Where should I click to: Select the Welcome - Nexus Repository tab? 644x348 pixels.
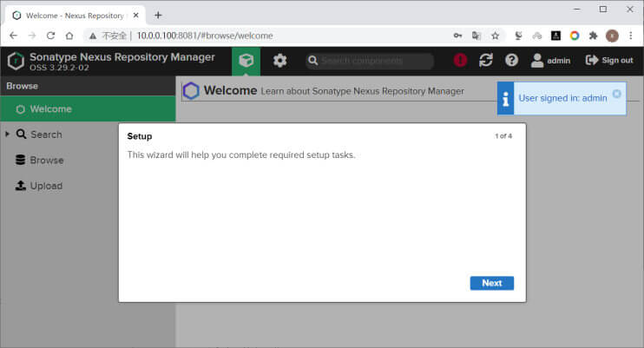tap(76, 16)
